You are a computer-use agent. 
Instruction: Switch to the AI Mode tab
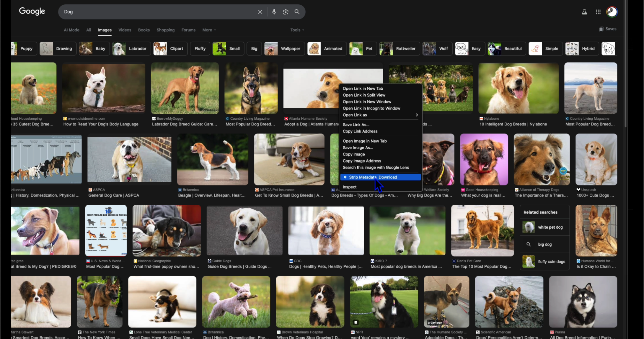[71, 30]
